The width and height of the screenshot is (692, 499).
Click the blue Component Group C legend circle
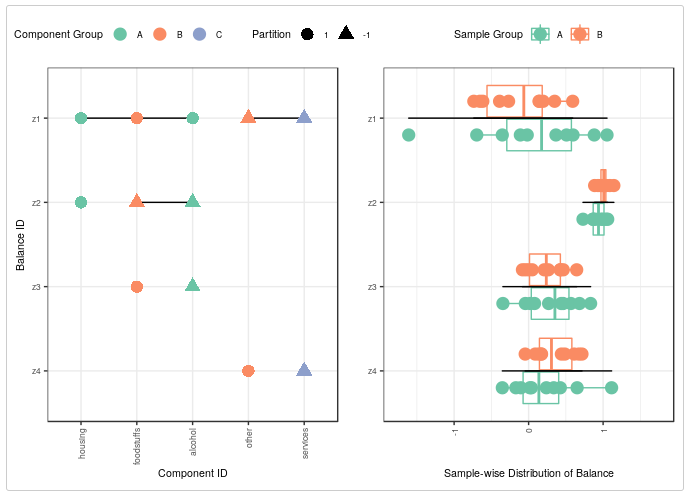[x=199, y=34]
